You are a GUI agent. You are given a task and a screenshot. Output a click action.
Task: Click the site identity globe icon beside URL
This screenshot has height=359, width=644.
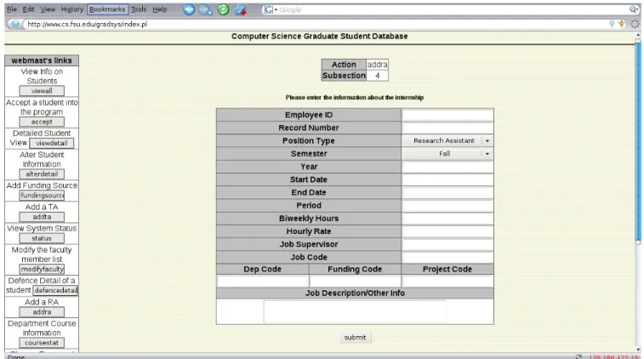[15, 24]
